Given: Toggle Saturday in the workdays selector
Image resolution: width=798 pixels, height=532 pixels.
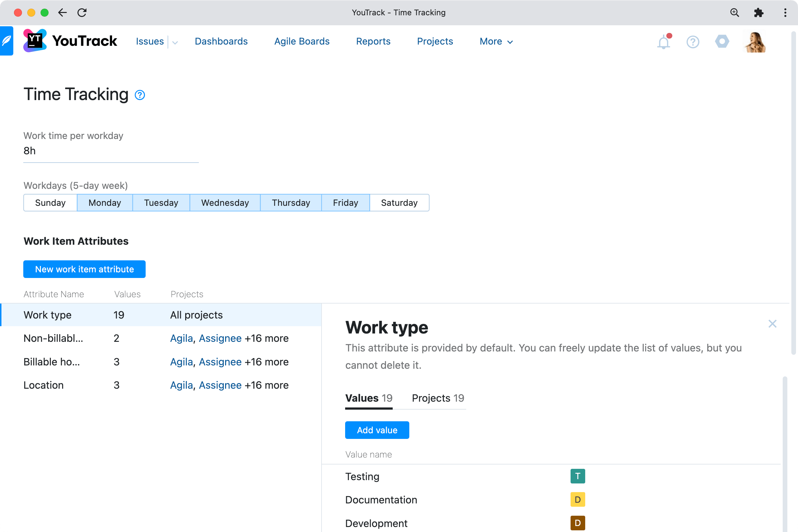Looking at the screenshot, I should [399, 202].
